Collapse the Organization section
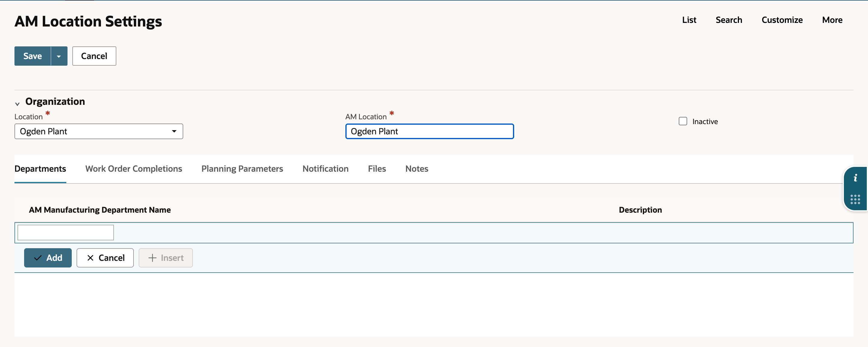The image size is (868, 347). (17, 104)
